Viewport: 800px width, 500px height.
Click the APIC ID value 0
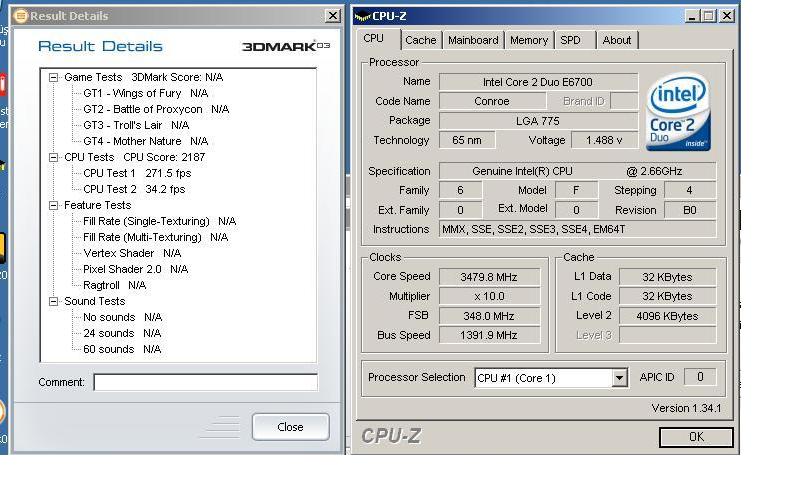click(x=700, y=377)
